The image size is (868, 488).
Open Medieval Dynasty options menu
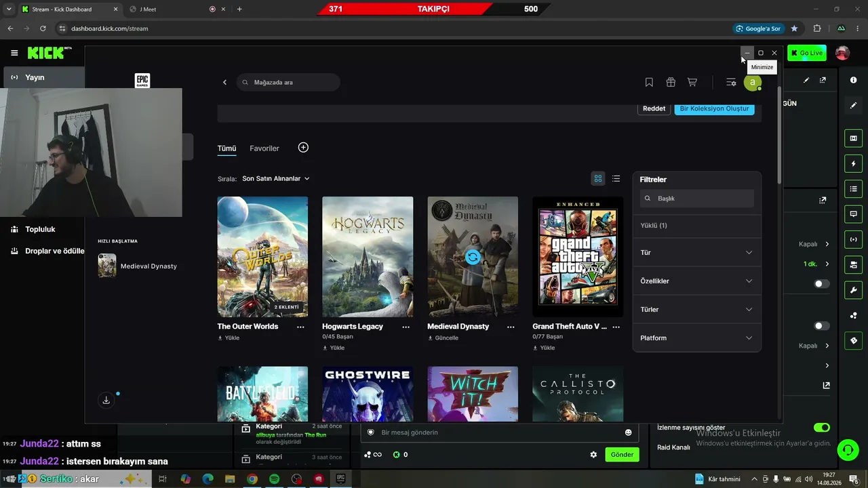tap(511, 327)
